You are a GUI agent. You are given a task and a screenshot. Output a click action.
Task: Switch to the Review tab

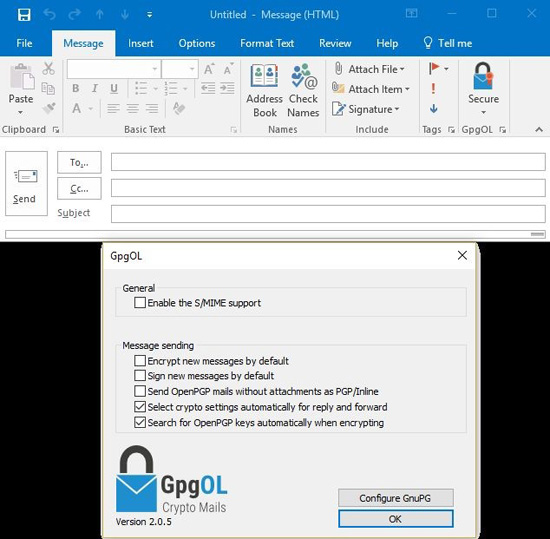tap(335, 43)
